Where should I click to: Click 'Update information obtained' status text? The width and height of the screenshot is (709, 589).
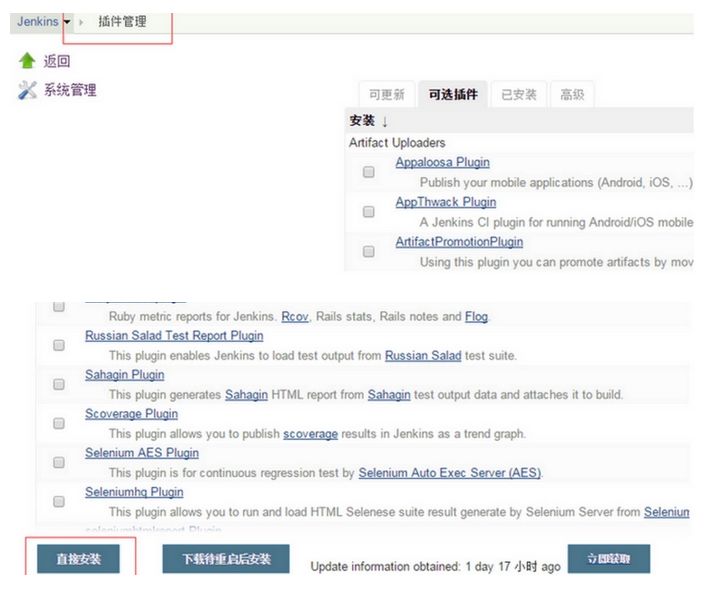pos(435,566)
